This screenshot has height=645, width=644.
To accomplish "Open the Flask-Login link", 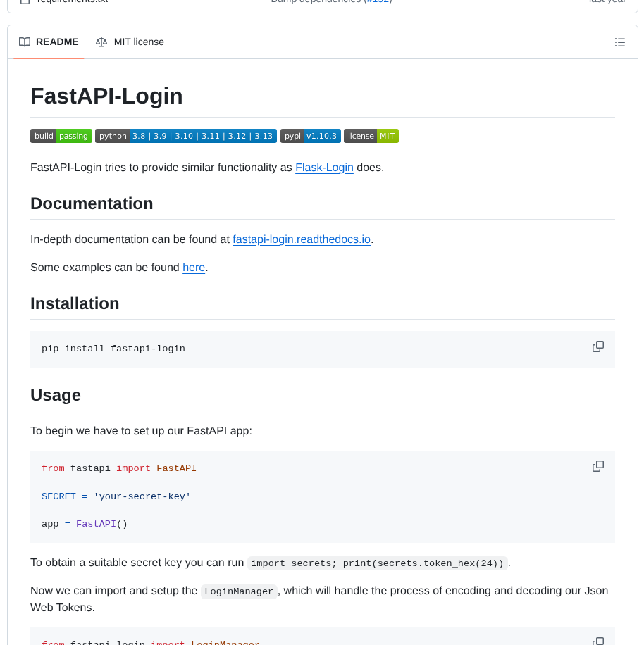I will [324, 168].
